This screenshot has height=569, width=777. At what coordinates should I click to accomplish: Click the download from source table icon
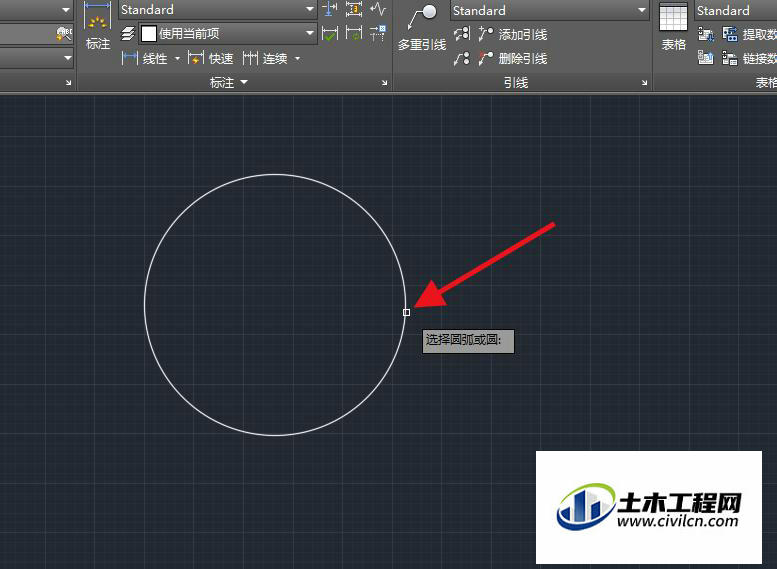706,34
